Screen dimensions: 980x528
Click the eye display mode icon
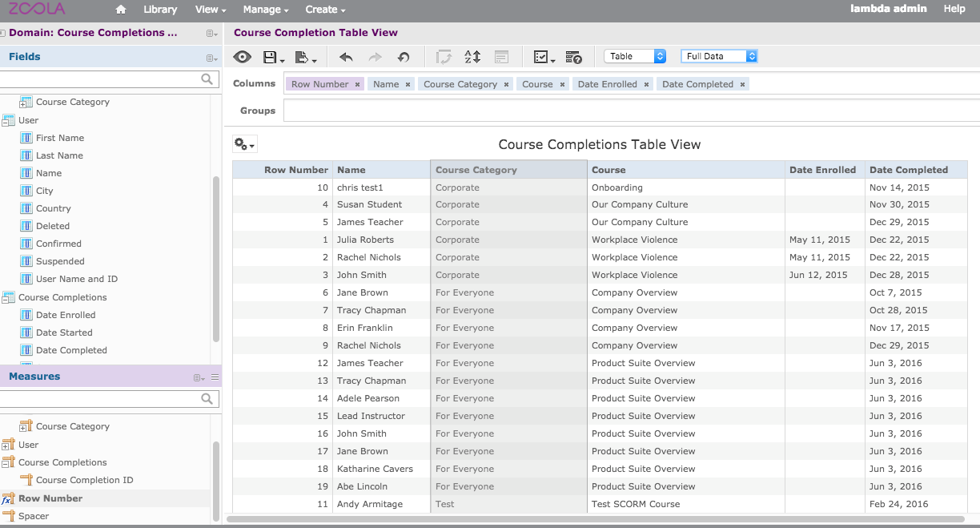pos(243,57)
